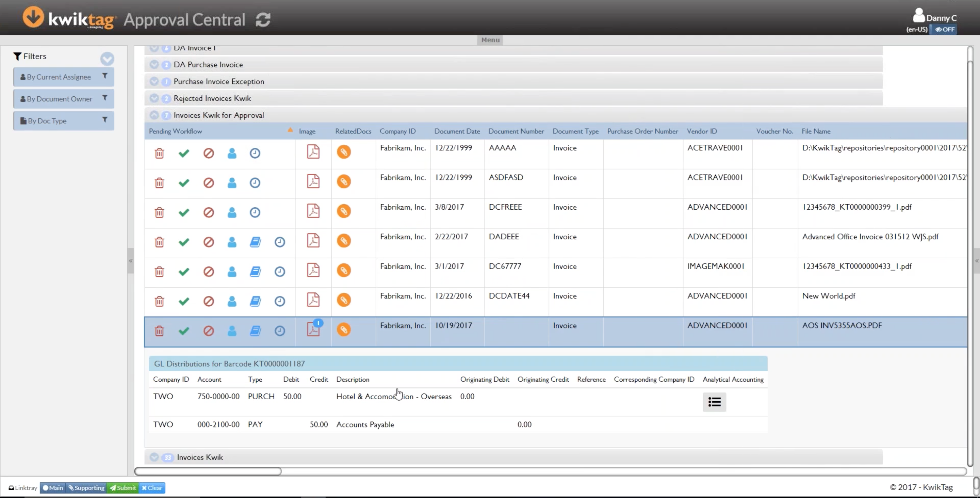The width and height of the screenshot is (980, 498).
Task: Refresh Approval Central with the sync icon
Action: coord(263,20)
